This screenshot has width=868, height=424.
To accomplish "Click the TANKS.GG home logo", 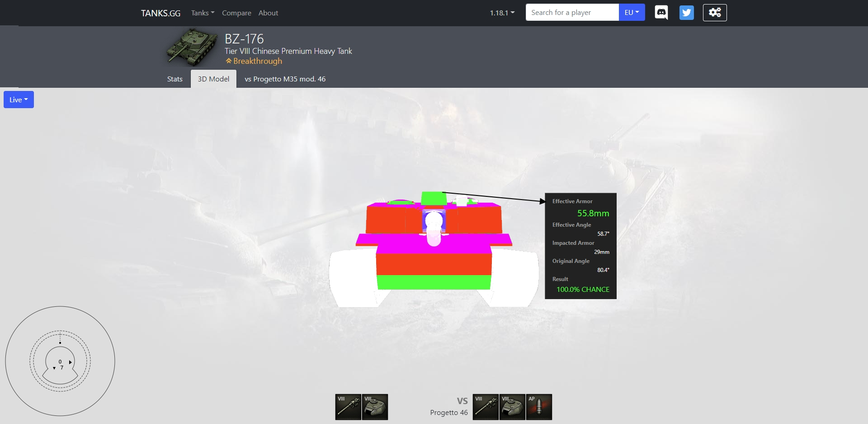I will [x=160, y=13].
